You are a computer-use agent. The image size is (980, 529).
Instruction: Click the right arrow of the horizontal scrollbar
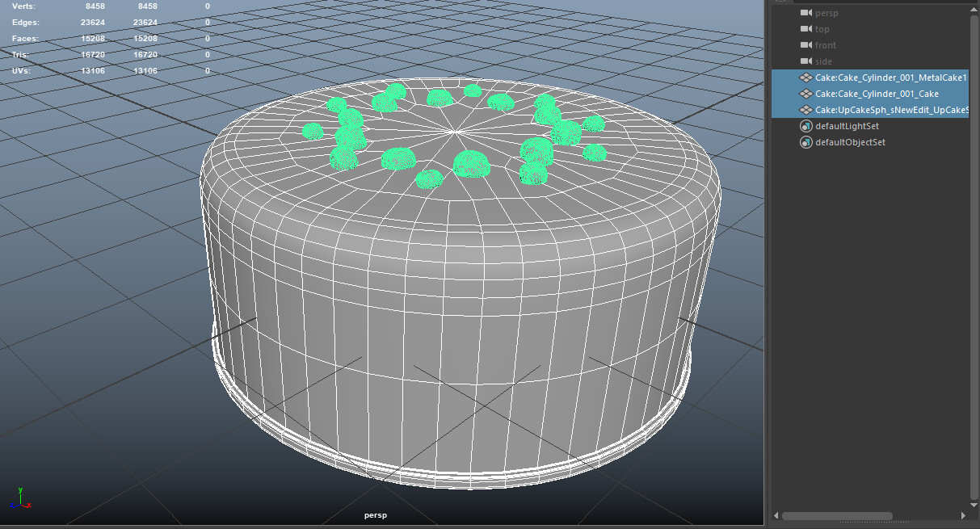coord(963,515)
